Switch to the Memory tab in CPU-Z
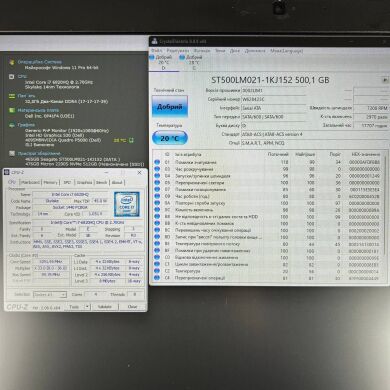The height and width of the screenshot is (390, 390). [x=51, y=182]
